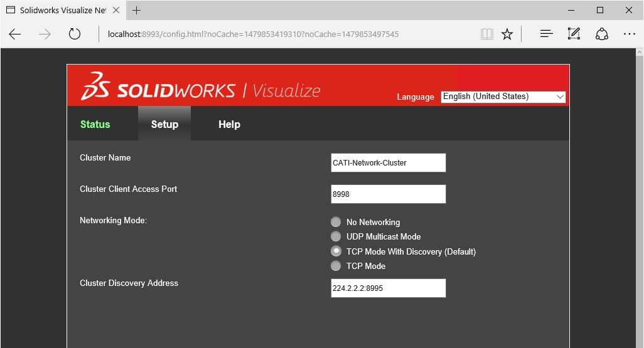
Task: Click the Cluster Client Access Port label
Action: 128,189
